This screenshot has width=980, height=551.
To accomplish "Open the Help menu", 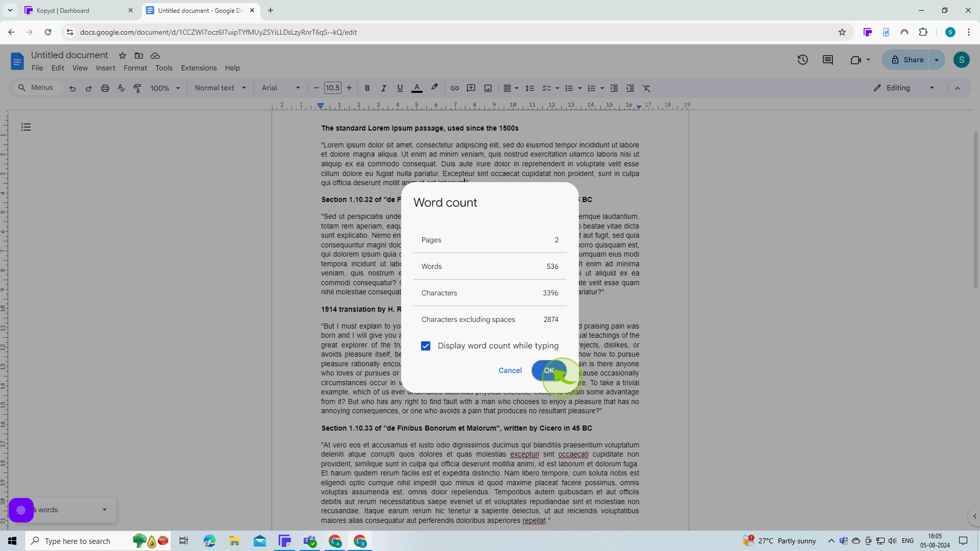I will 232,68.
